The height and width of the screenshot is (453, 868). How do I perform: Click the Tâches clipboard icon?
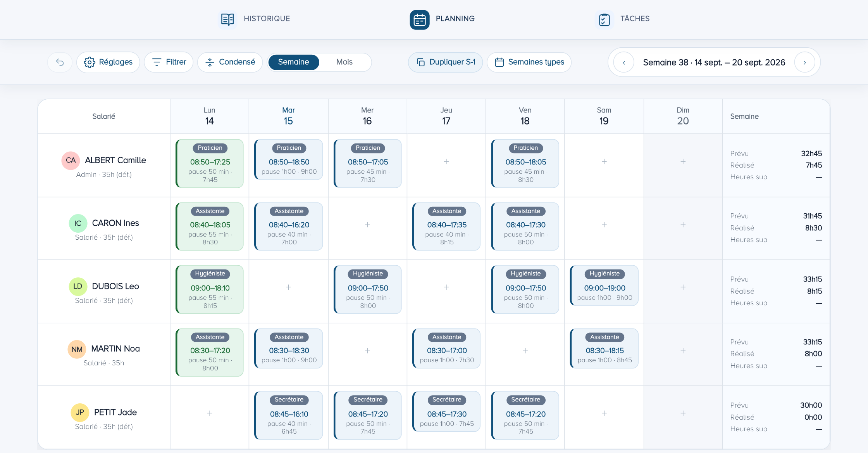point(604,19)
